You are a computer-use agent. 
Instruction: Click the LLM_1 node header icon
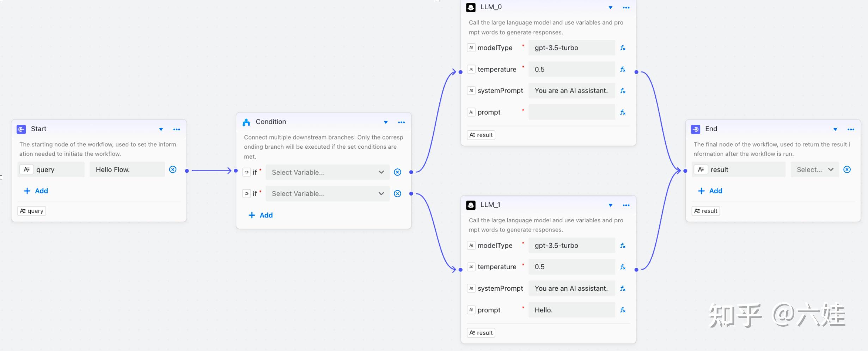pyautogui.click(x=471, y=205)
